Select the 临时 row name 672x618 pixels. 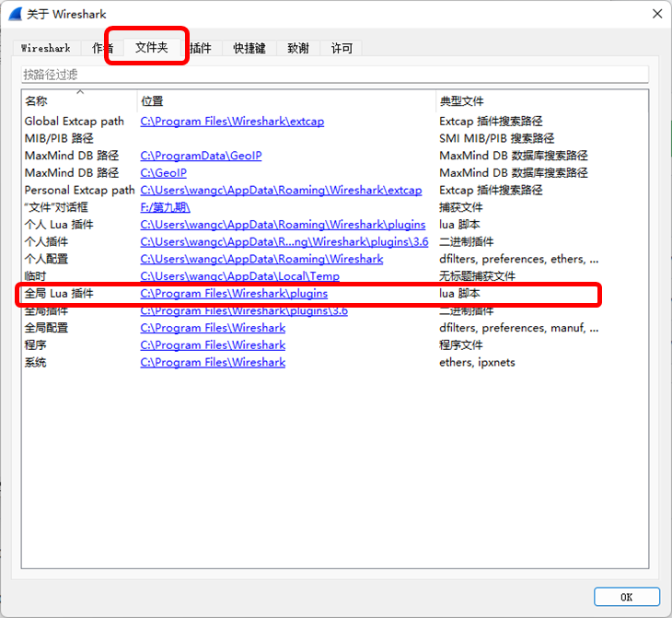[x=35, y=275]
